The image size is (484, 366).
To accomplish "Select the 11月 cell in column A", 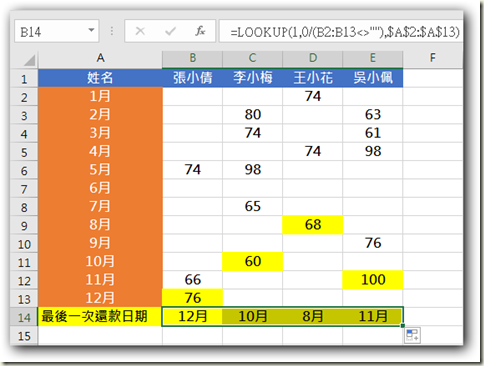I will pos(100,280).
